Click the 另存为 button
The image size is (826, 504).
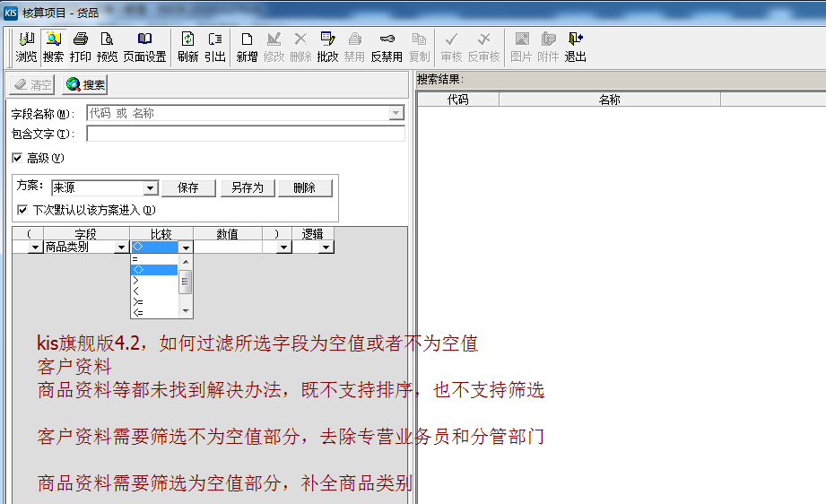247,188
